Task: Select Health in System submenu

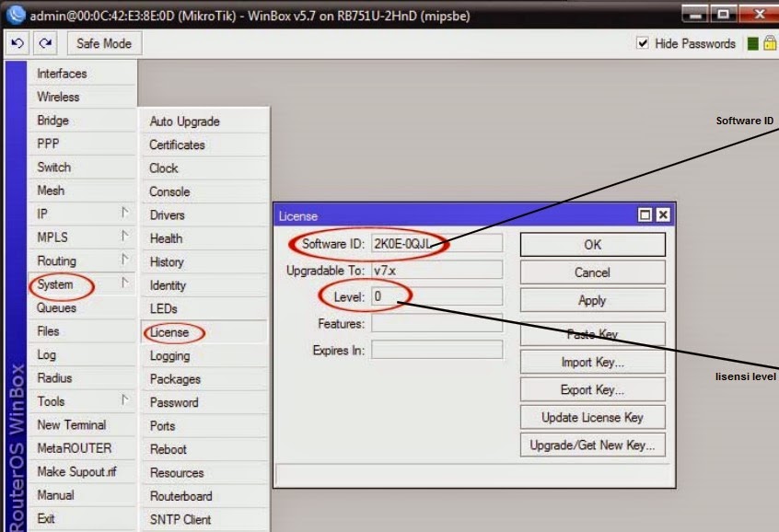Action: coord(204,238)
